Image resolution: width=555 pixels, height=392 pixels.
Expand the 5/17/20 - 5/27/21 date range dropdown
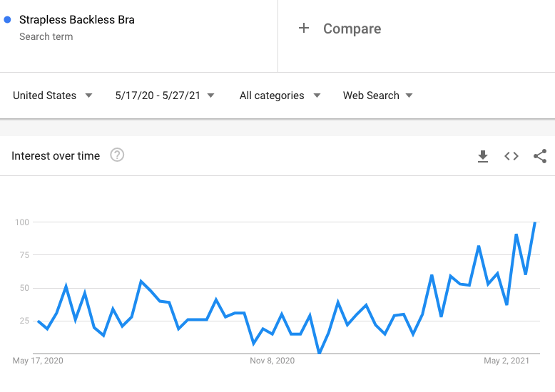(x=165, y=96)
